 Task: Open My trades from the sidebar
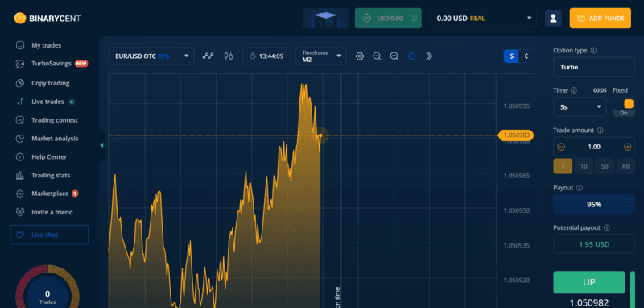coord(46,45)
